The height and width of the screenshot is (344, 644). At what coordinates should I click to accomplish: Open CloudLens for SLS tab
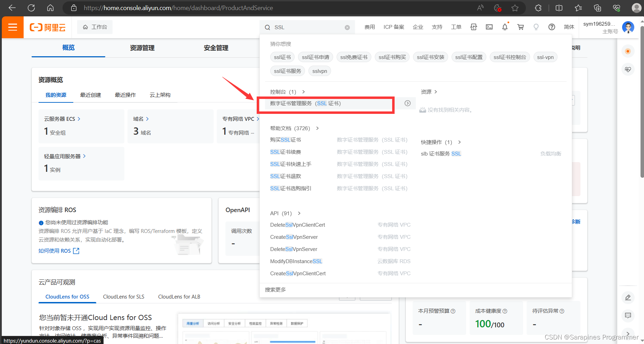click(124, 297)
